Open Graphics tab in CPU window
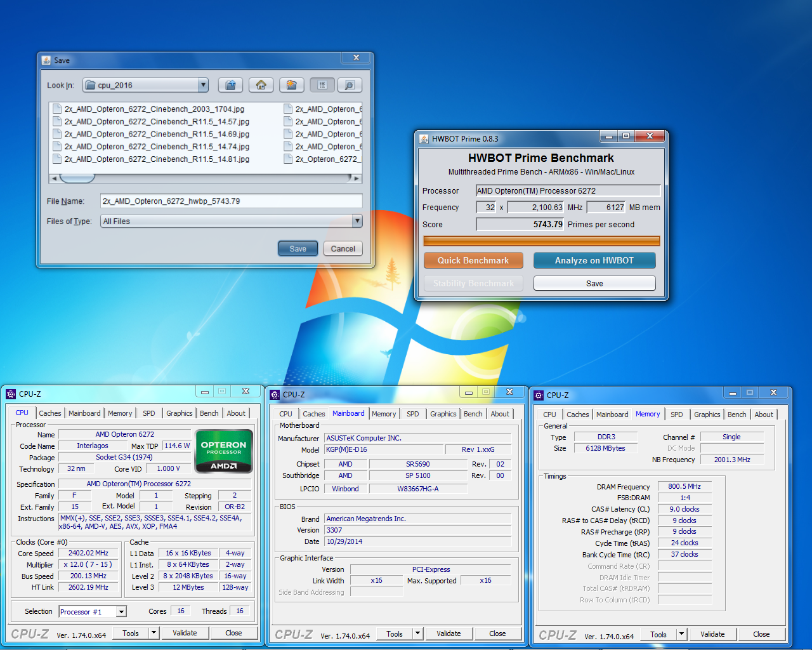812x650 pixels. (x=180, y=413)
